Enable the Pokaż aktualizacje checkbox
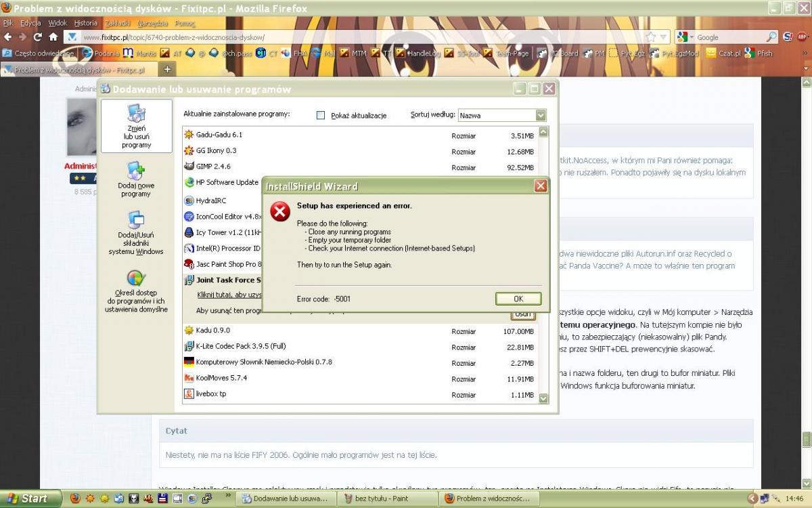812x508 pixels. pos(321,115)
